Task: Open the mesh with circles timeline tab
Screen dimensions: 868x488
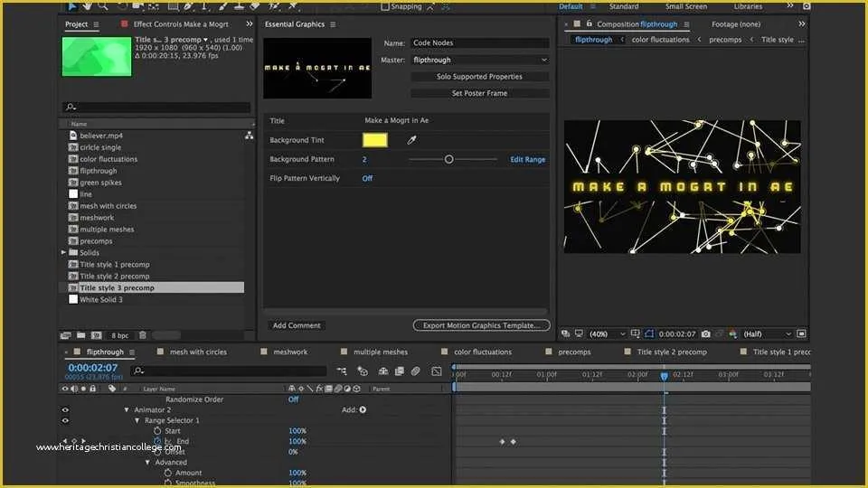Action: point(198,352)
